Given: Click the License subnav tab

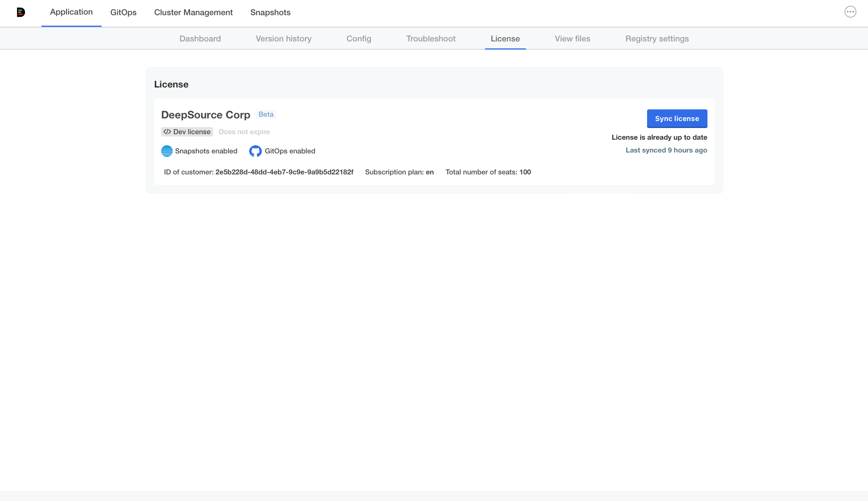Looking at the screenshot, I should point(505,39).
